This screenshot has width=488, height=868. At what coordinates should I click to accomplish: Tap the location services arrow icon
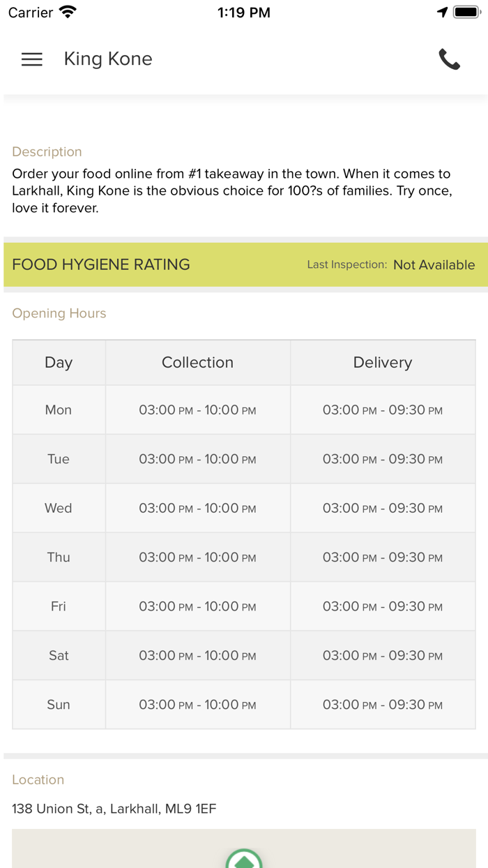tap(442, 13)
